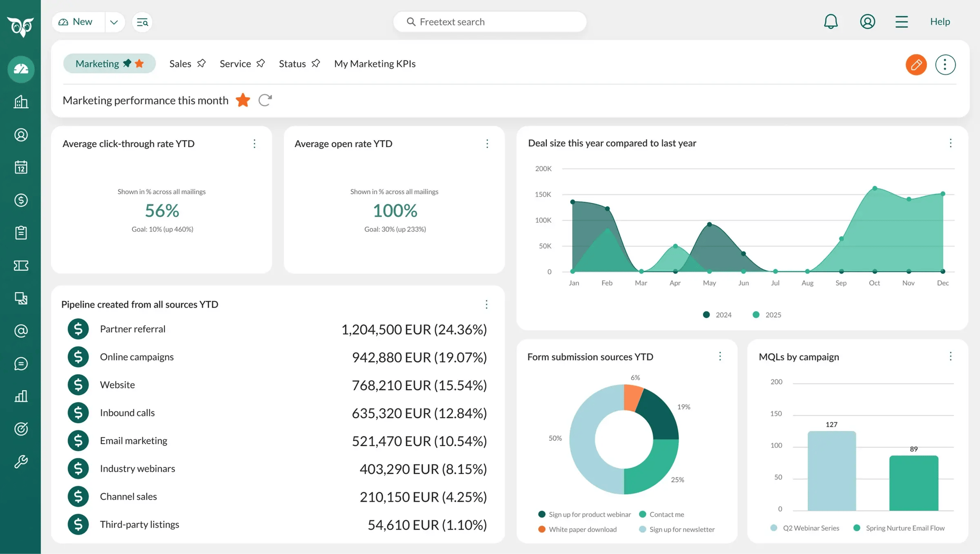The image size is (980, 554).
Task: Switch to the Service dashboard tab
Action: (x=235, y=63)
